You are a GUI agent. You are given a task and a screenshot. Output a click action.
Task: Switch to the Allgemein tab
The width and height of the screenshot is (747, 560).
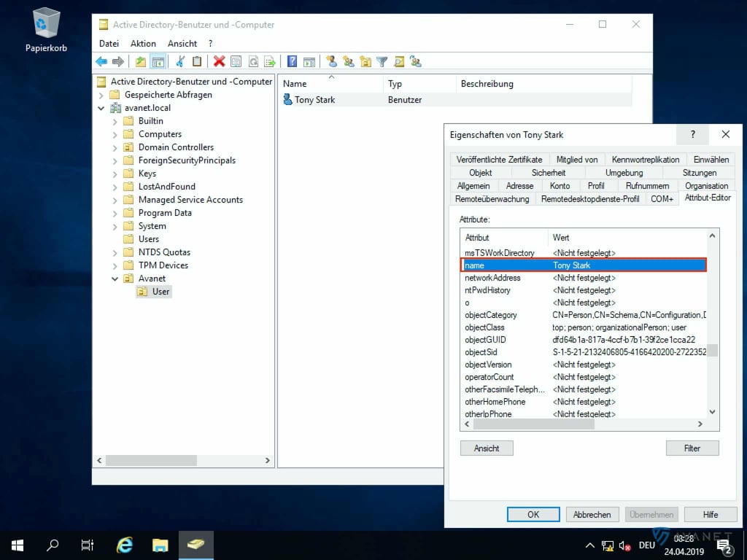[x=473, y=186]
